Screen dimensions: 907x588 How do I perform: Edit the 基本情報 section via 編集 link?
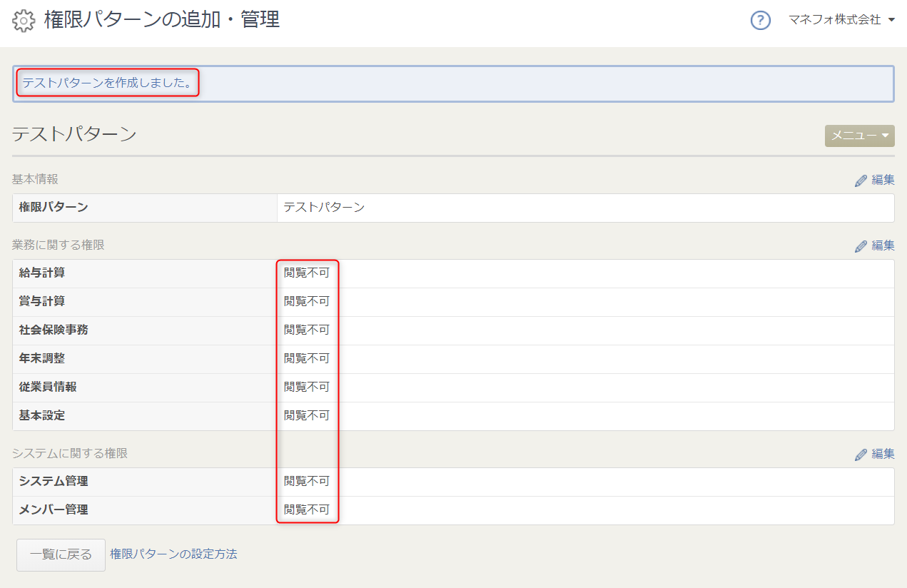[883, 180]
